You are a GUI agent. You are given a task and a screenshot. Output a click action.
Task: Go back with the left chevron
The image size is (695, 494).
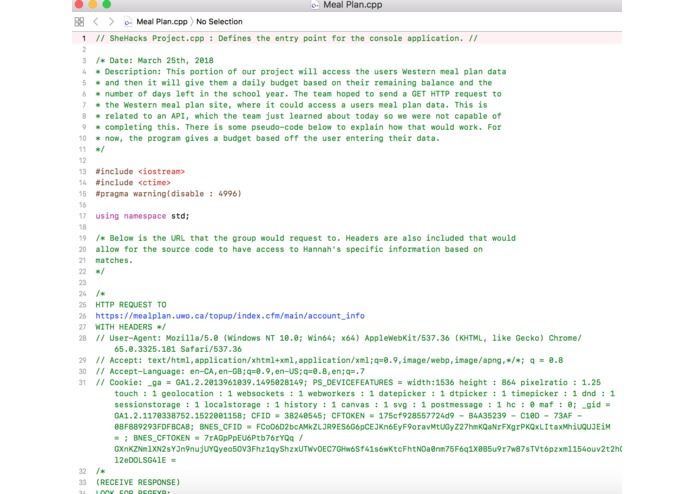point(96,21)
